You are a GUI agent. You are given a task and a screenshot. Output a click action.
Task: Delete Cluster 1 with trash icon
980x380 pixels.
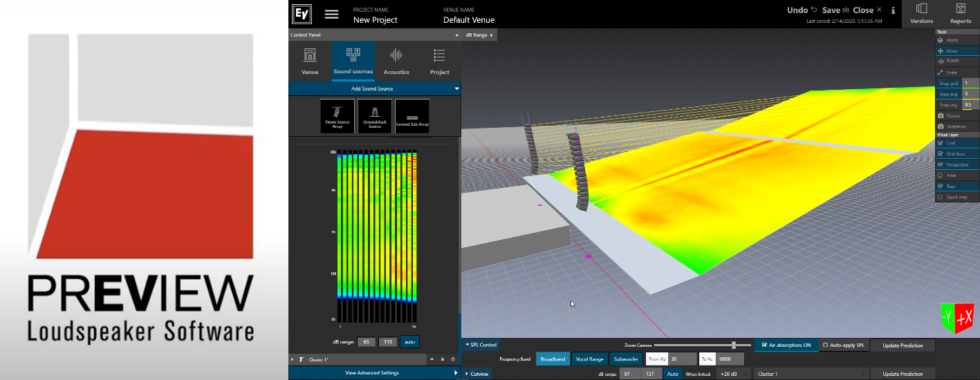pyautogui.click(x=453, y=359)
